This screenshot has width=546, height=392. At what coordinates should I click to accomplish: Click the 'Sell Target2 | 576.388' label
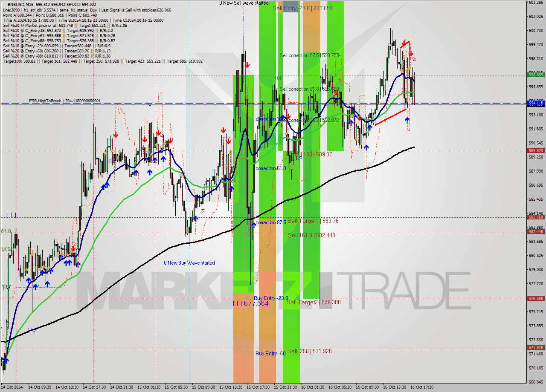coord(314,302)
